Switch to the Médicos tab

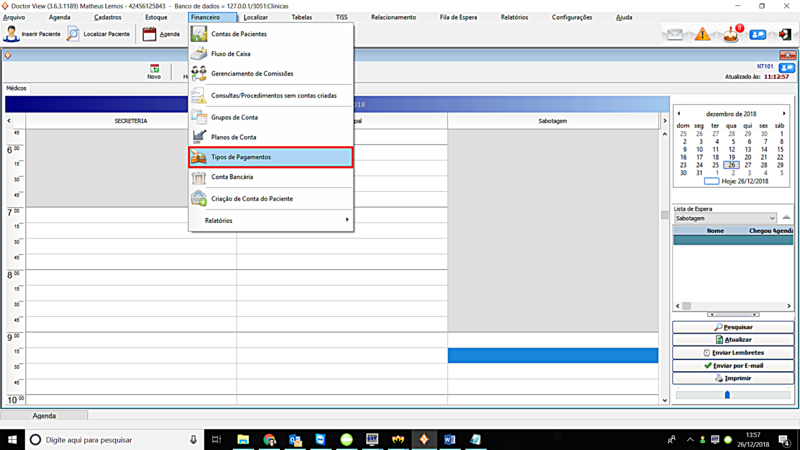pyautogui.click(x=17, y=89)
